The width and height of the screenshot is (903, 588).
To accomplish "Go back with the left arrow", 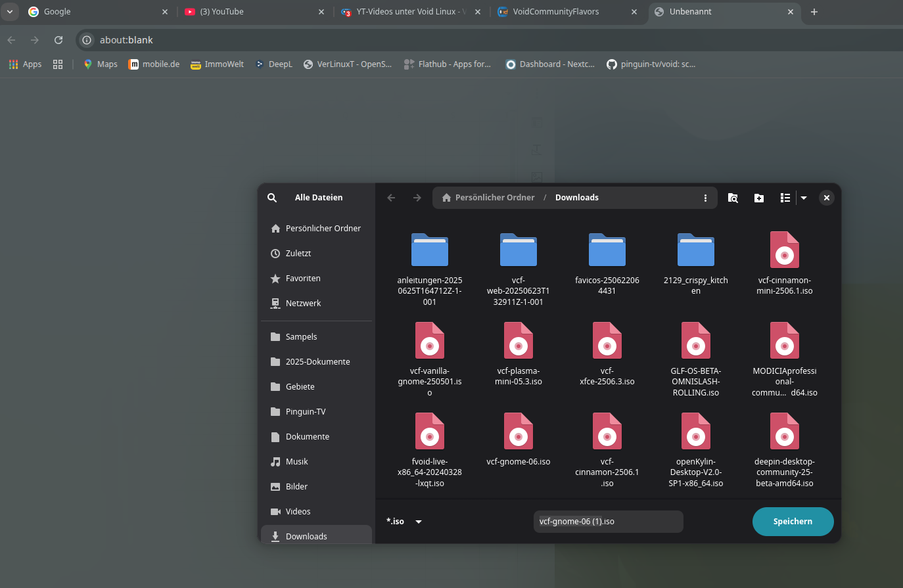I will (392, 198).
